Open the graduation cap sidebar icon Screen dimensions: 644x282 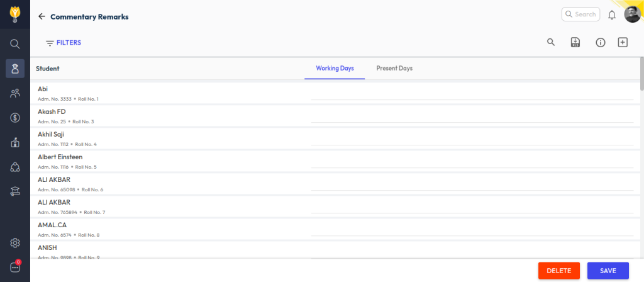(15, 191)
